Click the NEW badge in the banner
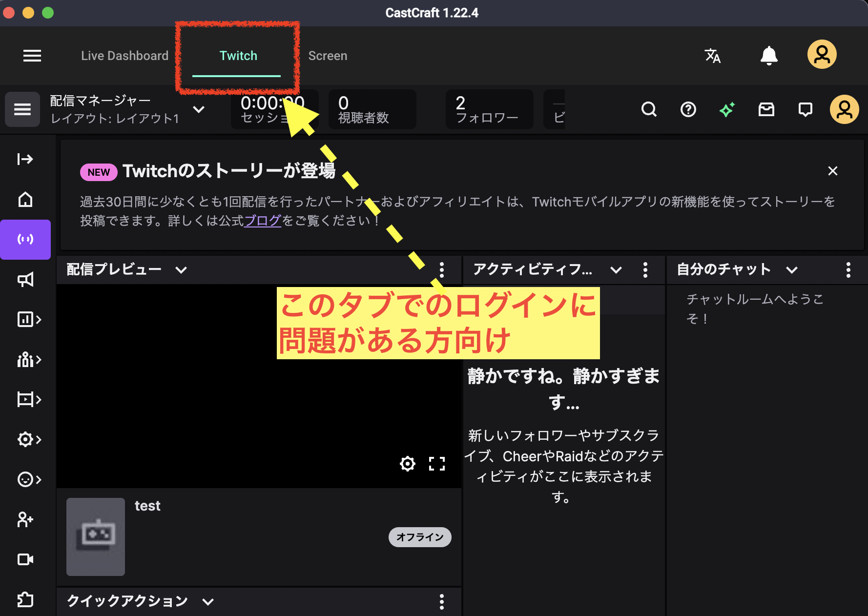868x616 pixels. [x=99, y=172]
